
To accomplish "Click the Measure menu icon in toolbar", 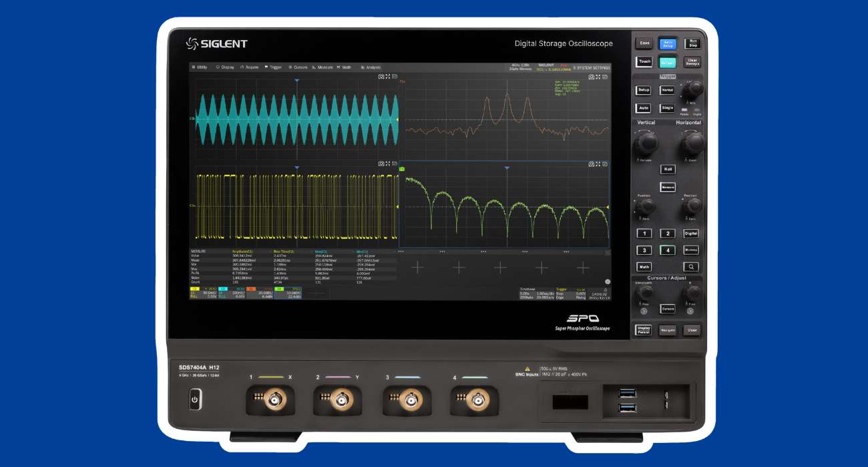I will [x=314, y=67].
